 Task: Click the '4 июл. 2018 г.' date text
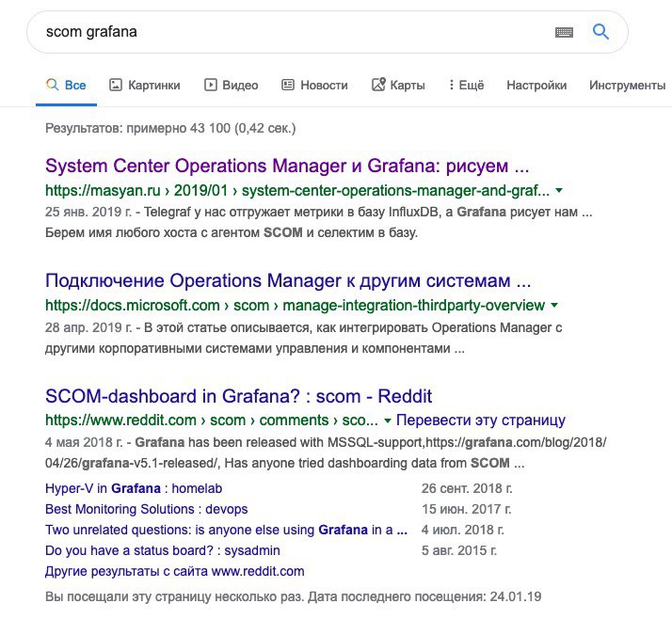point(463,530)
